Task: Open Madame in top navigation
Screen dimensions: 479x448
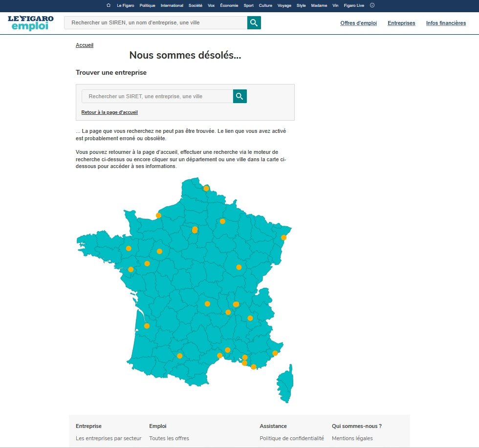Action: tap(319, 5)
